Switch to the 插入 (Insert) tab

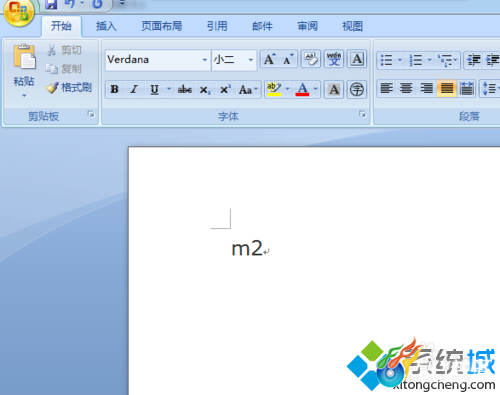(106, 26)
